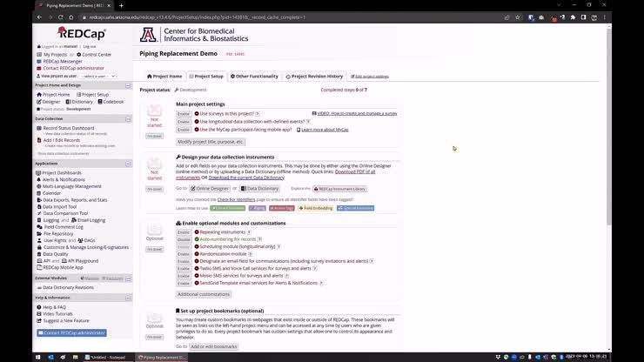Collapse the Data Collection sidebar section
The width and height of the screenshot is (644, 362).
[128, 118]
